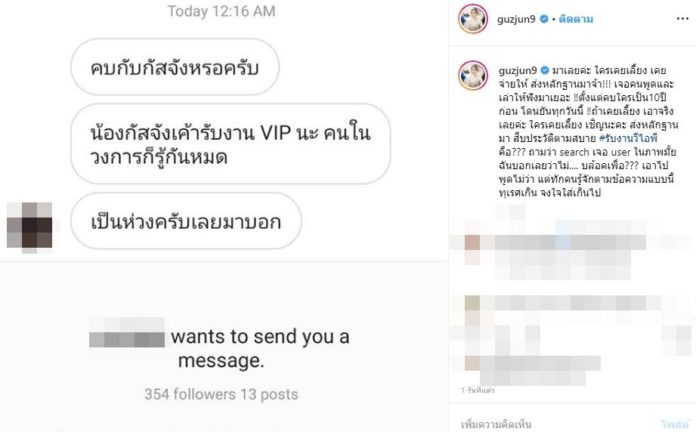
Task: Follow guzjun9 via the ติดตาม link
Action: pyautogui.click(x=576, y=19)
